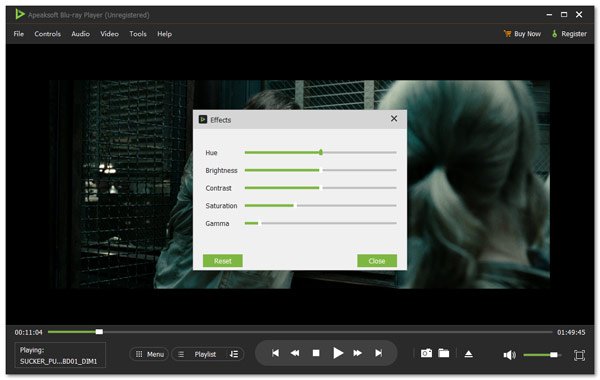This screenshot has height=380, width=600.
Task: Adjust the Contrast slider
Action: 321,188
